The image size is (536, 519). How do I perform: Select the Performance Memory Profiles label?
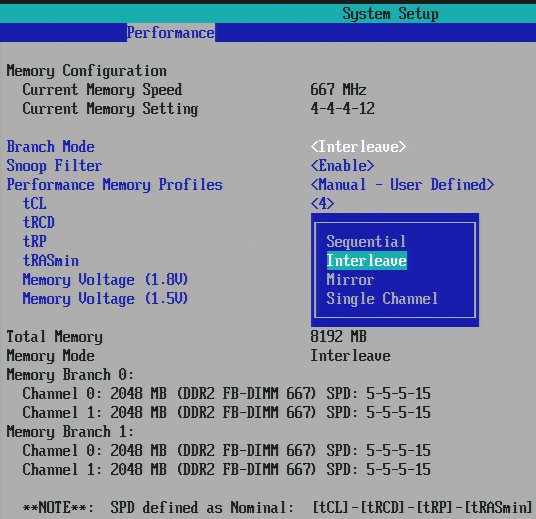115,185
